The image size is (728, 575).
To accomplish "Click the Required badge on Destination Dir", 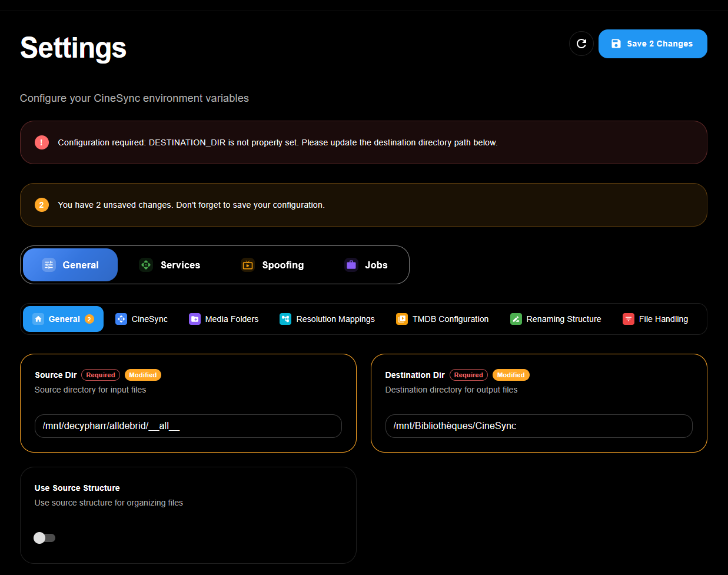I will tap(468, 375).
